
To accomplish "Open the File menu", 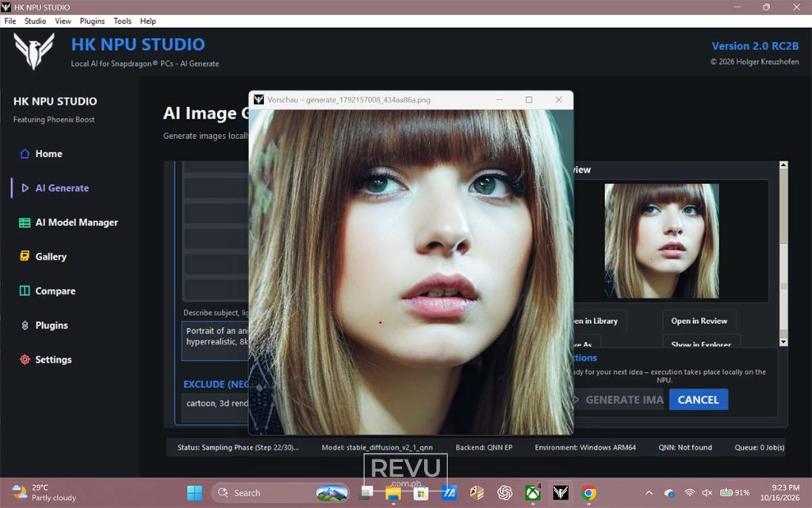I will tap(10, 21).
